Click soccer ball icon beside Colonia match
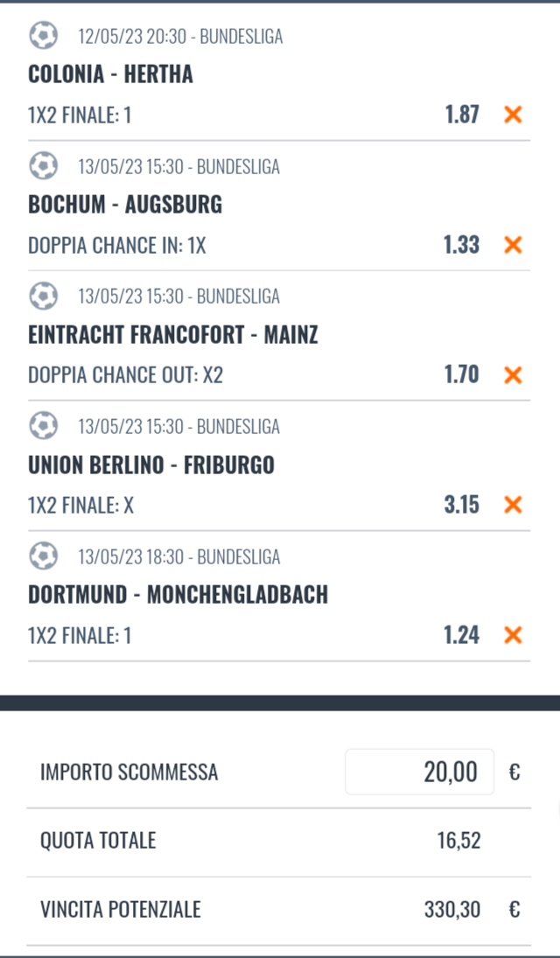Viewport: 560px width, 958px height. point(43,36)
